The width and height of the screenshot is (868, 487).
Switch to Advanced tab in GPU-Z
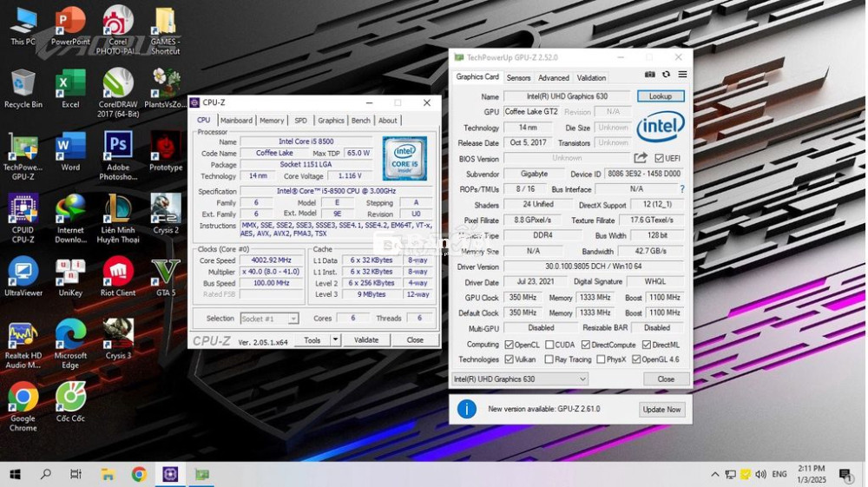tap(554, 78)
